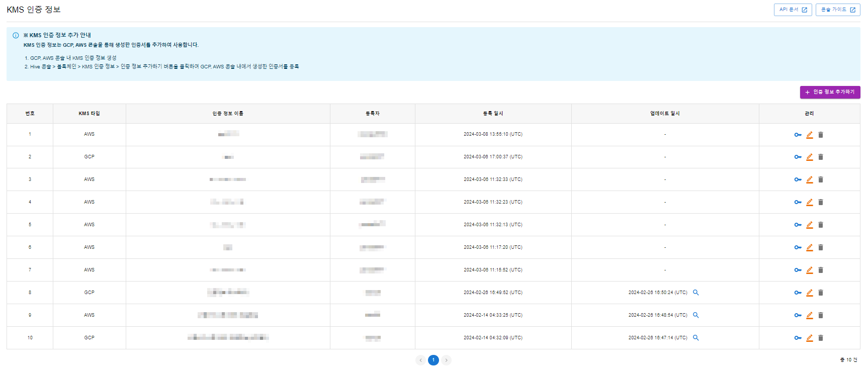Image resolution: width=868 pixels, height=374 pixels.
Task: Remove the credential in row 7
Action: [821, 270]
